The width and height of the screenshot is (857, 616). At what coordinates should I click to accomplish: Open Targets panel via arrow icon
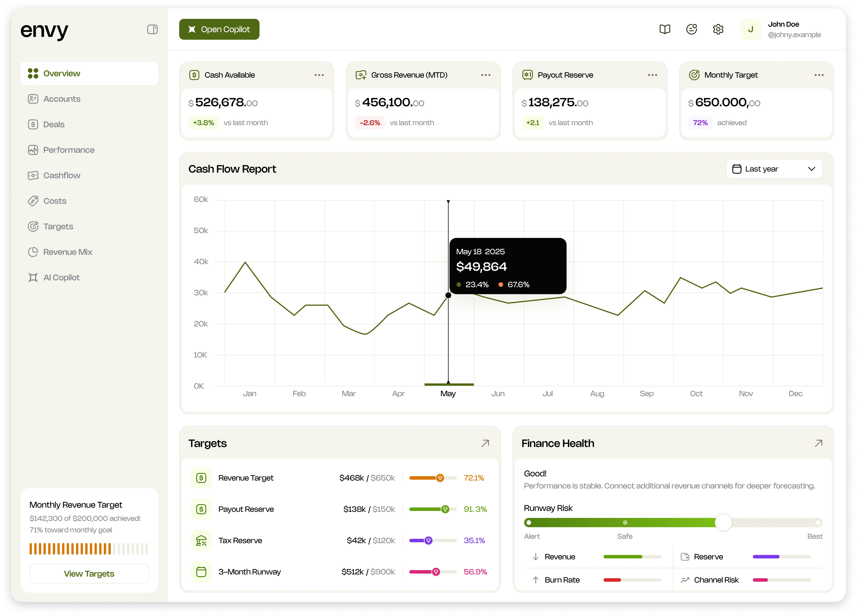click(x=485, y=443)
